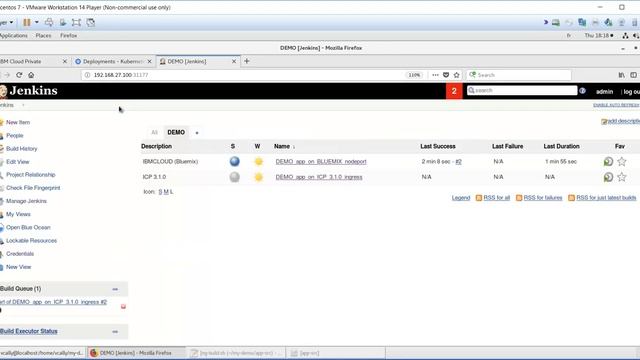The image size is (640, 360).
Task: Click weather sun icon for BLUEMIX job
Action: [258, 161]
